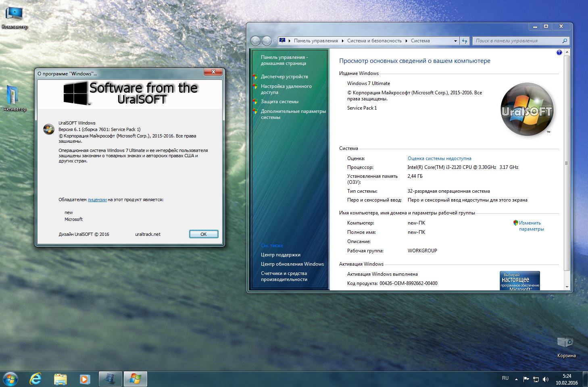Open the лицензии link in About dialog
This screenshot has width=588, height=387.
click(x=97, y=200)
